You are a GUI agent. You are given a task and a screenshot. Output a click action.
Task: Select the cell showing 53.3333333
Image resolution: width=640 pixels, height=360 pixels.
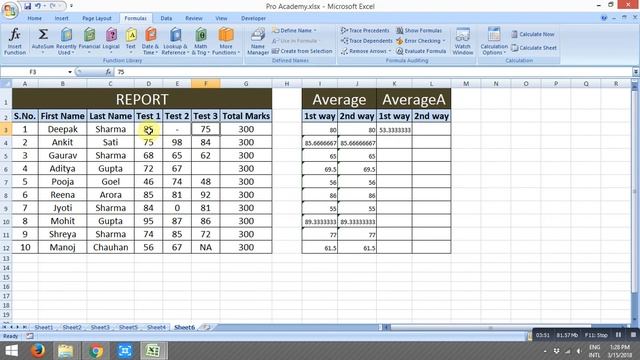394,129
